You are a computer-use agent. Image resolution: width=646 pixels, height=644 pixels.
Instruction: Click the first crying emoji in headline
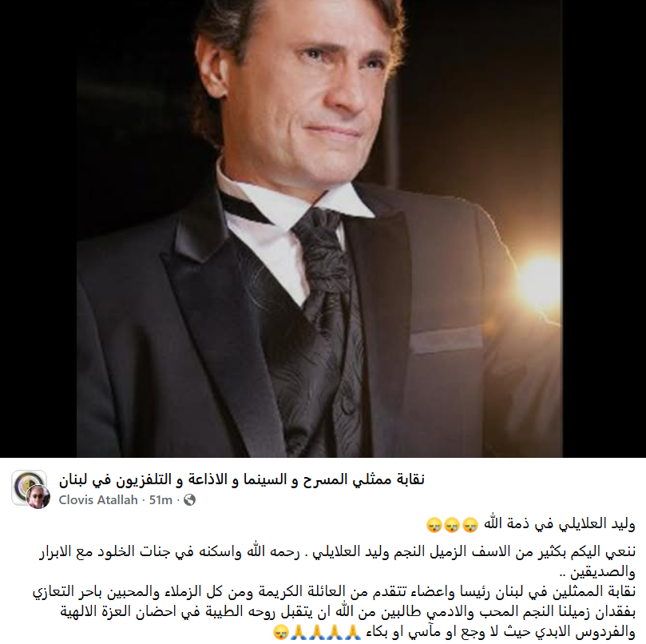click(x=470, y=525)
